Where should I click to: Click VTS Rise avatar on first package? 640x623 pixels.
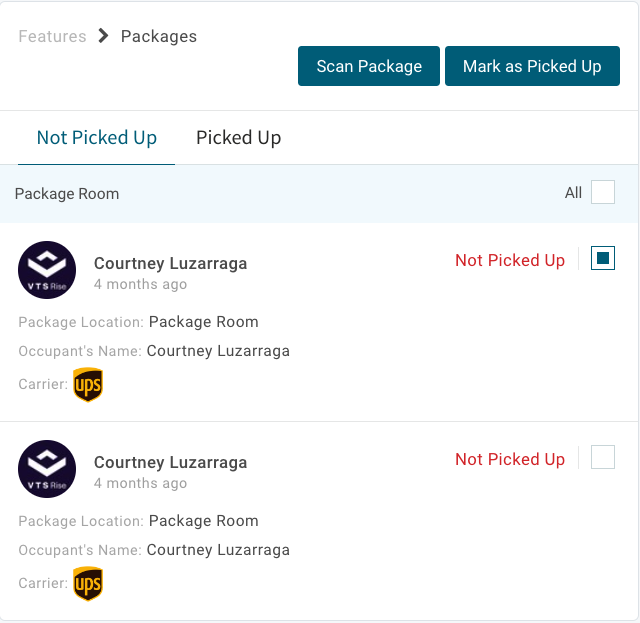(x=47, y=270)
